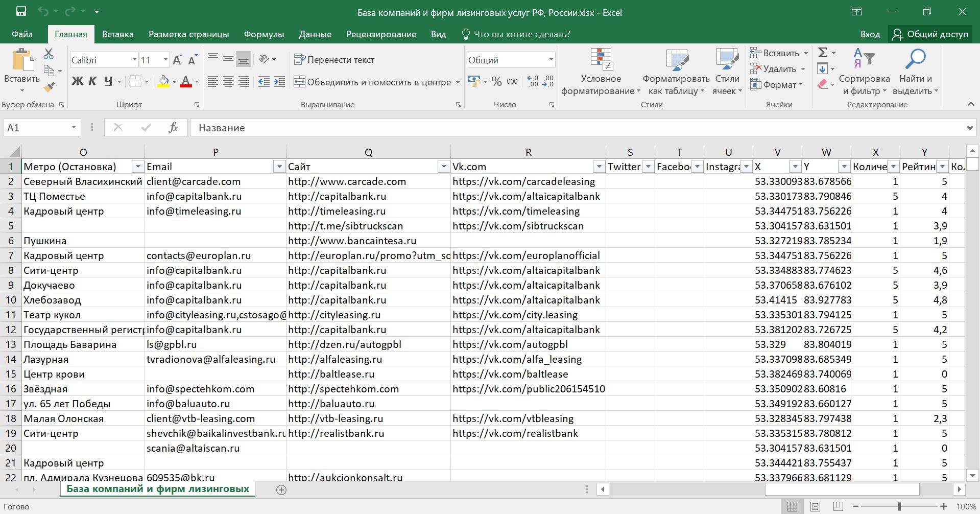Save the workbook with floppy disk icon

pyautogui.click(x=21, y=11)
